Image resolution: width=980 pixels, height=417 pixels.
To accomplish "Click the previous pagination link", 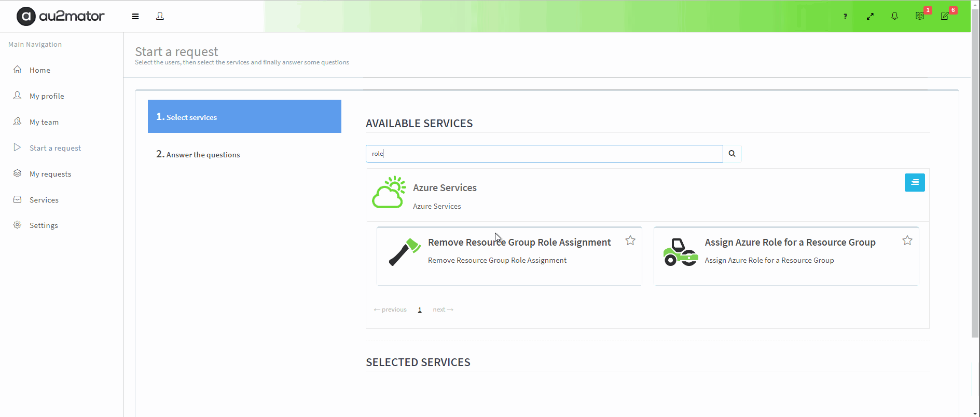I will (x=390, y=310).
